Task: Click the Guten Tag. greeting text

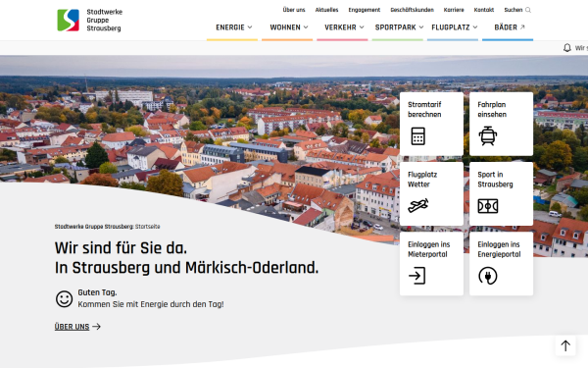Action: tap(97, 292)
